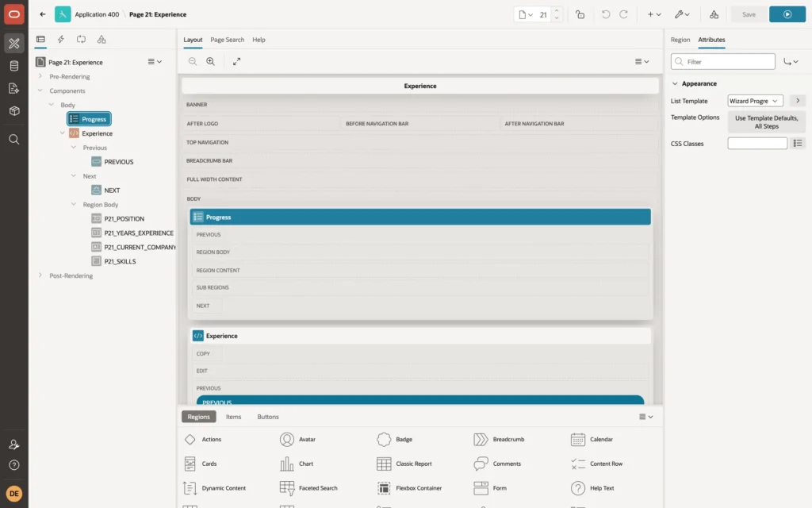Expand the Post-Rendering tree node

pyautogui.click(x=40, y=275)
